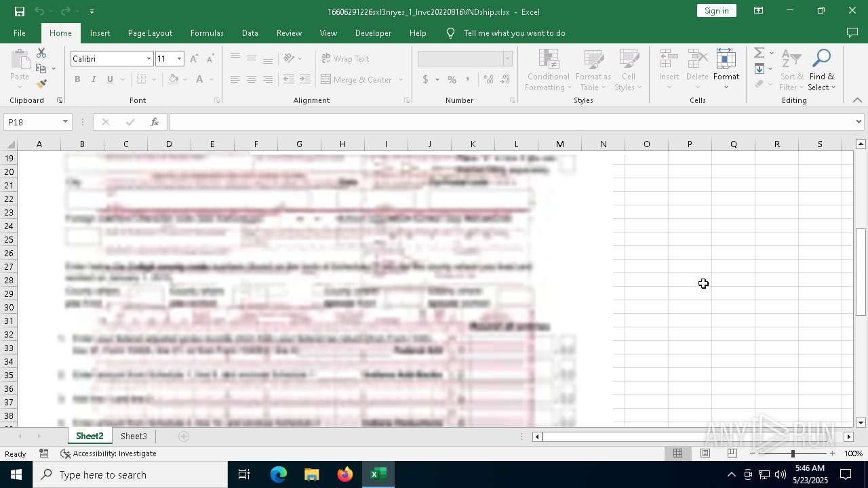Apply Align Left to the cell
This screenshot has width=868, height=488.
click(235, 79)
